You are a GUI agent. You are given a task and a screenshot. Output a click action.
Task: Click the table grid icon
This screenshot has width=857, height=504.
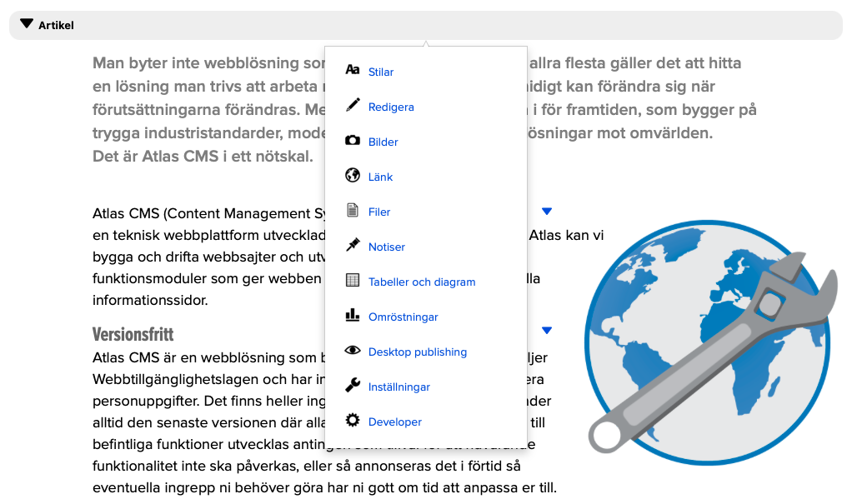pos(352,281)
